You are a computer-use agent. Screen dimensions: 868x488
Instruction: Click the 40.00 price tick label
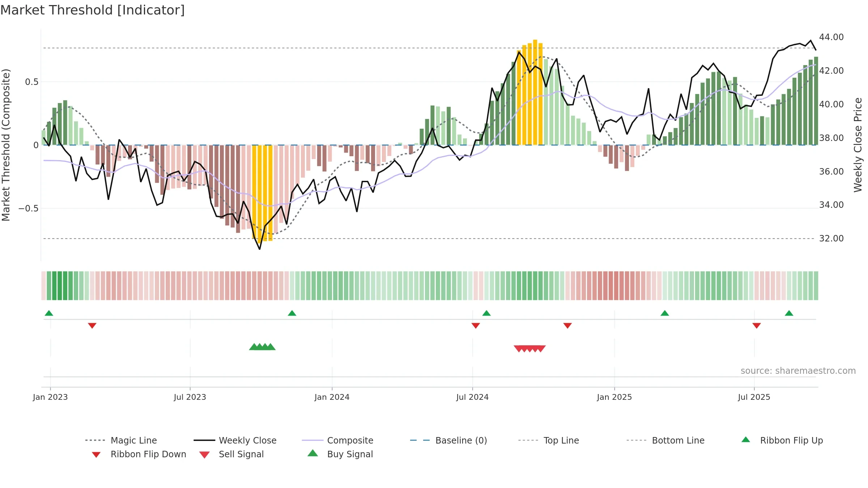[x=831, y=104]
